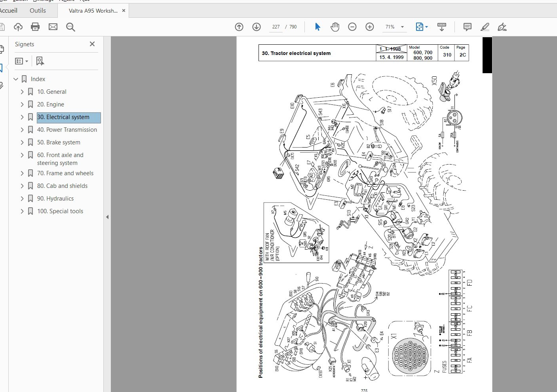
Task: Open the zoom level dropdown
Action: (402, 27)
